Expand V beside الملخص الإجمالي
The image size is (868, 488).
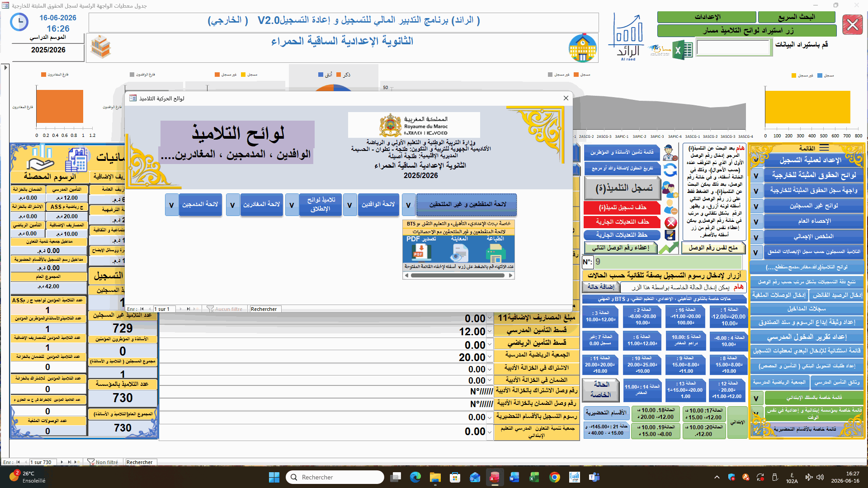[x=756, y=237]
